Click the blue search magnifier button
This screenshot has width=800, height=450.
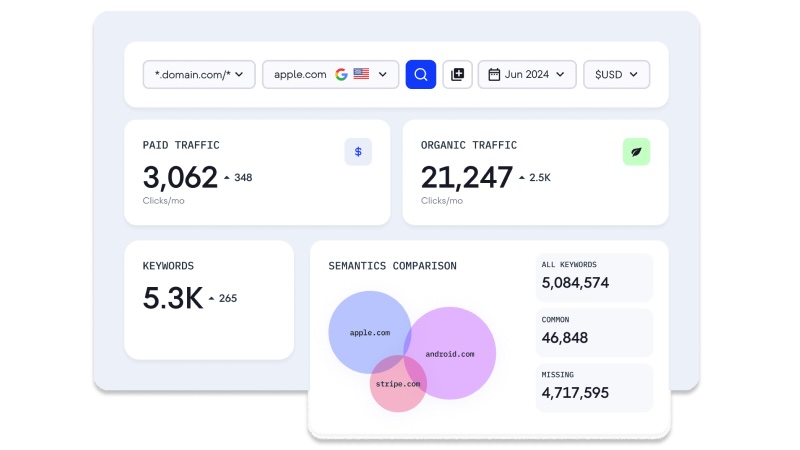(420, 74)
